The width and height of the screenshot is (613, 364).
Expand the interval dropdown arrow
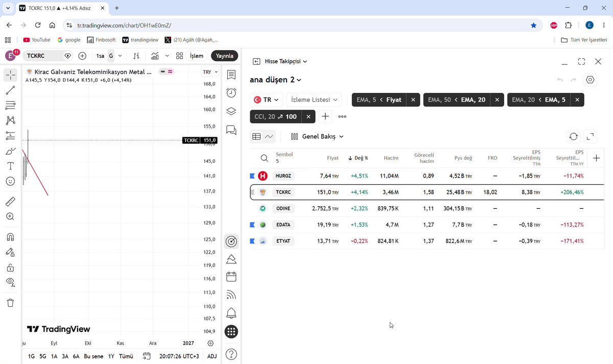[x=120, y=56]
